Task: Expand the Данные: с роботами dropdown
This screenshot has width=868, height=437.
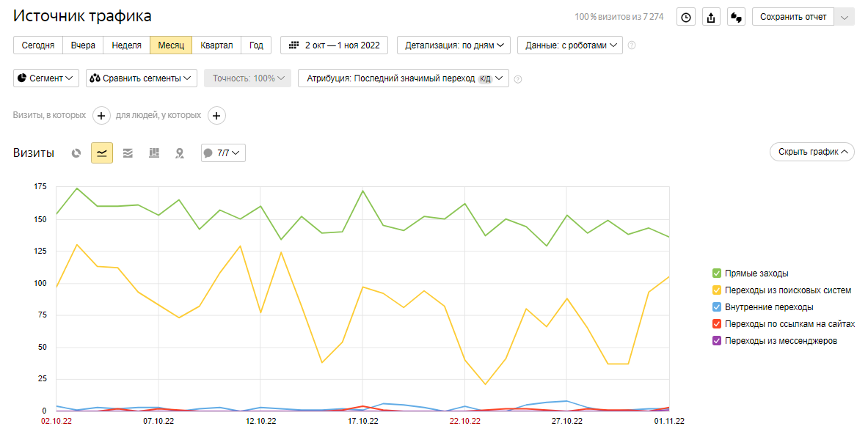Action: point(569,45)
